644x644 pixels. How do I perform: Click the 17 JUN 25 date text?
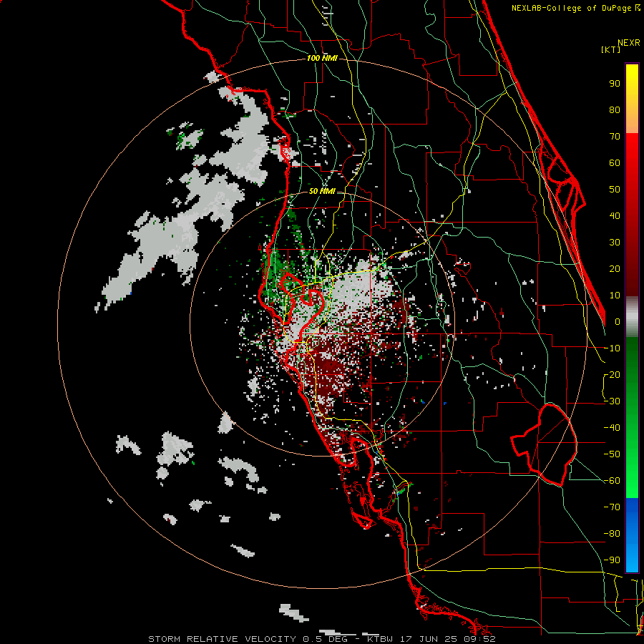(427, 639)
